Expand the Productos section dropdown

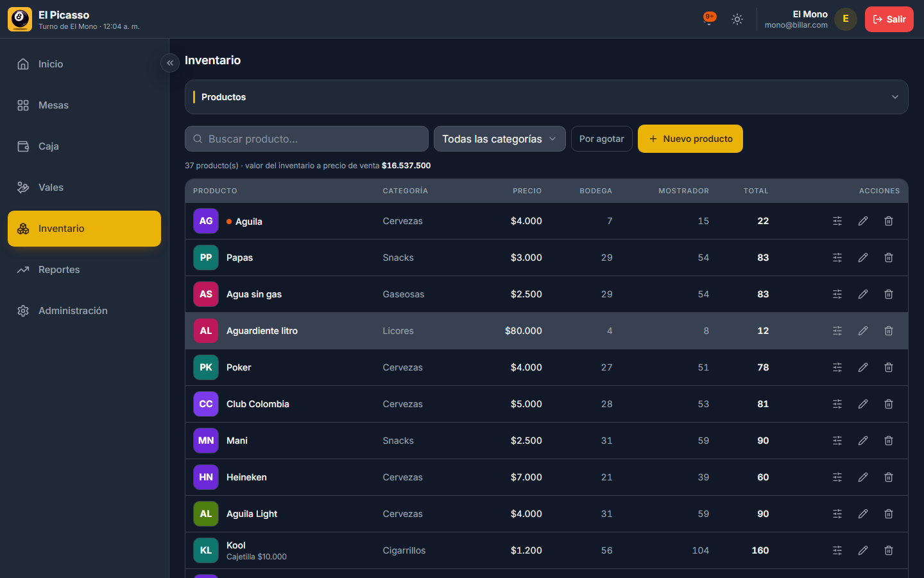coord(547,97)
